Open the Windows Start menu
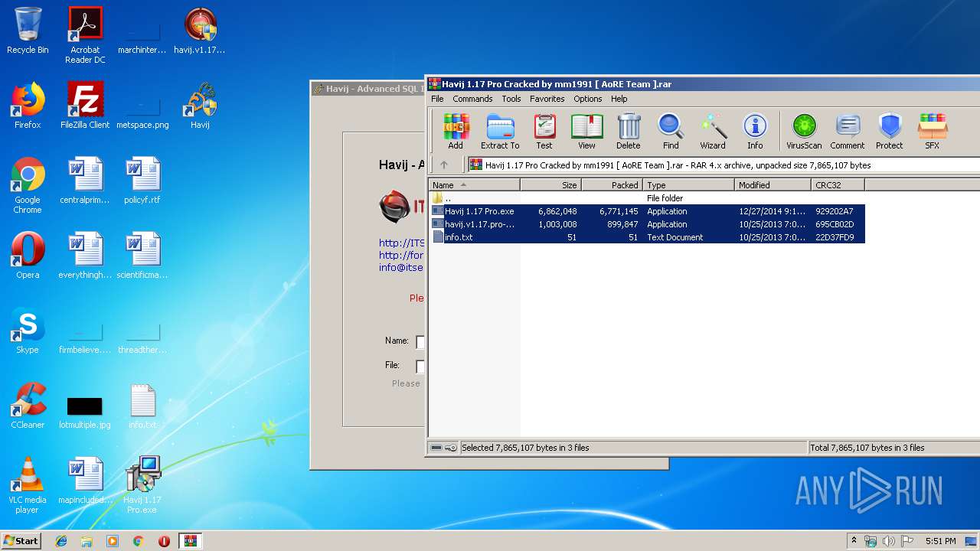Viewport: 980px width, 551px height. (x=21, y=540)
